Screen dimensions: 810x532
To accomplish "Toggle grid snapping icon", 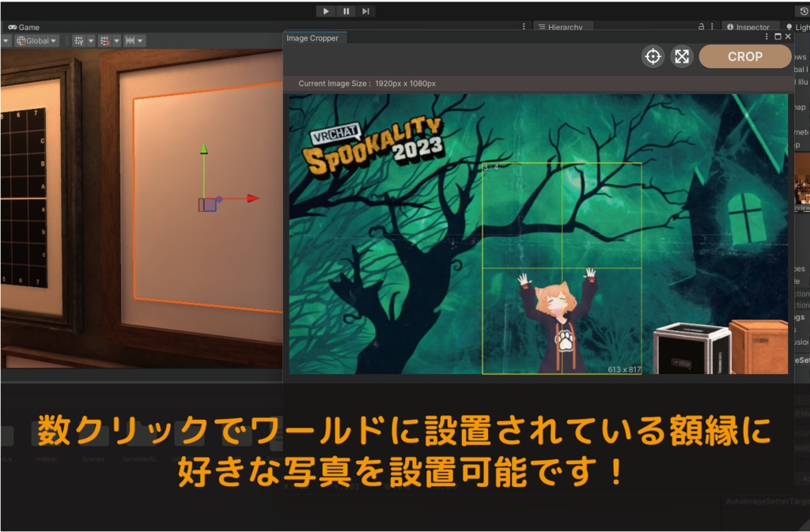I will 105,41.
